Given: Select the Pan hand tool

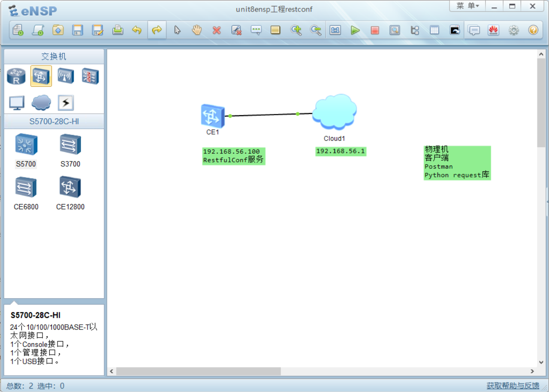Looking at the screenshot, I should [x=197, y=30].
